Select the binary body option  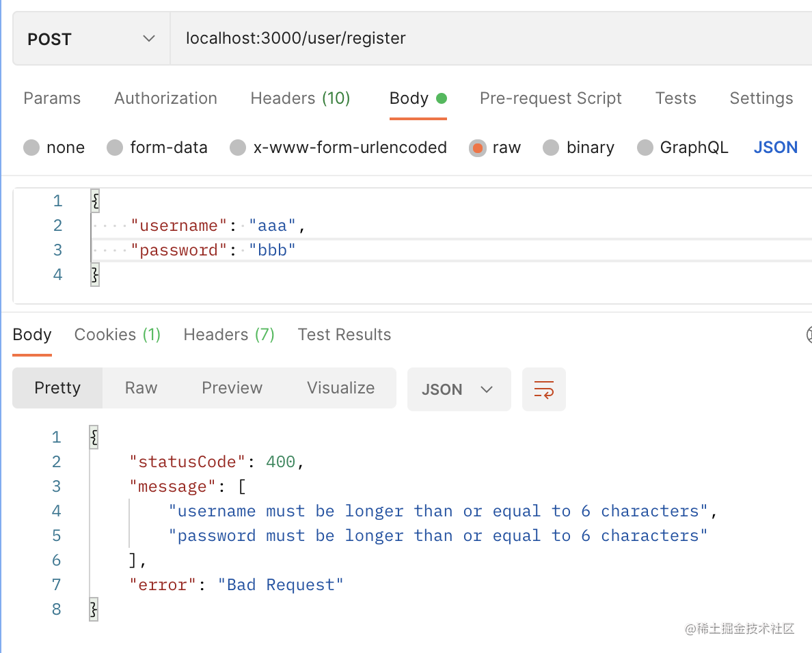(551, 148)
